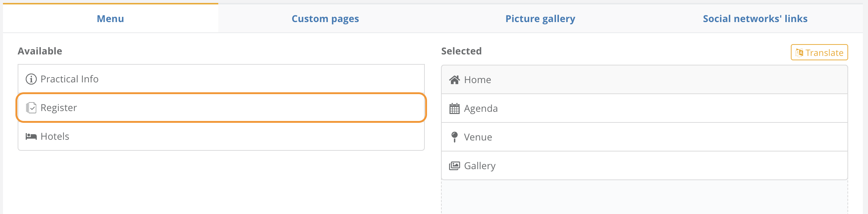Select the Gallery entry in Selected list
The width and height of the screenshot is (868, 214).
(645, 166)
